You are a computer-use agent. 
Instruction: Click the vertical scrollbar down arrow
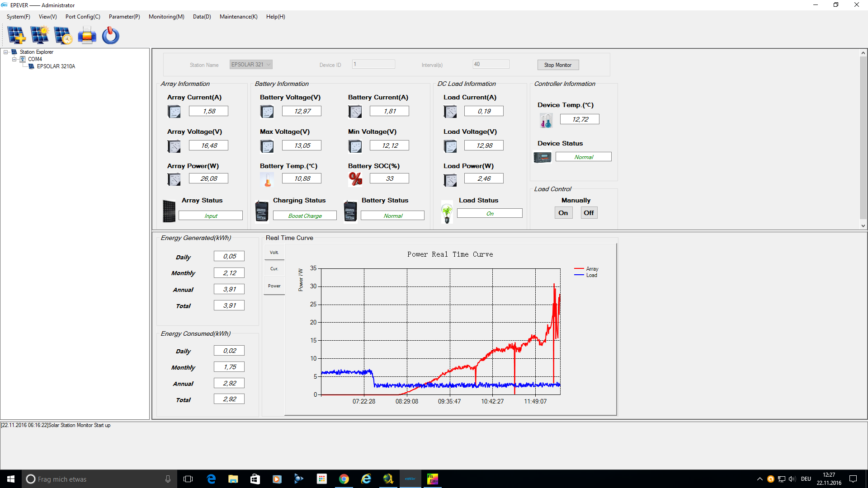[863, 226]
